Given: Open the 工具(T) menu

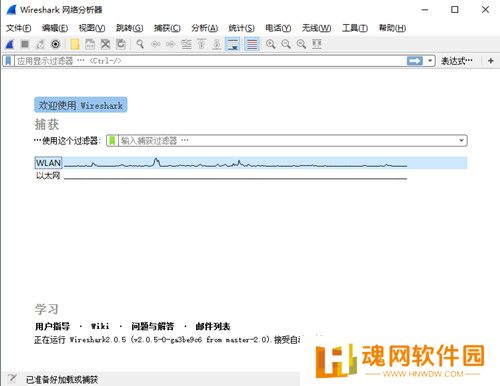Looking at the screenshot, I should click(x=355, y=28).
